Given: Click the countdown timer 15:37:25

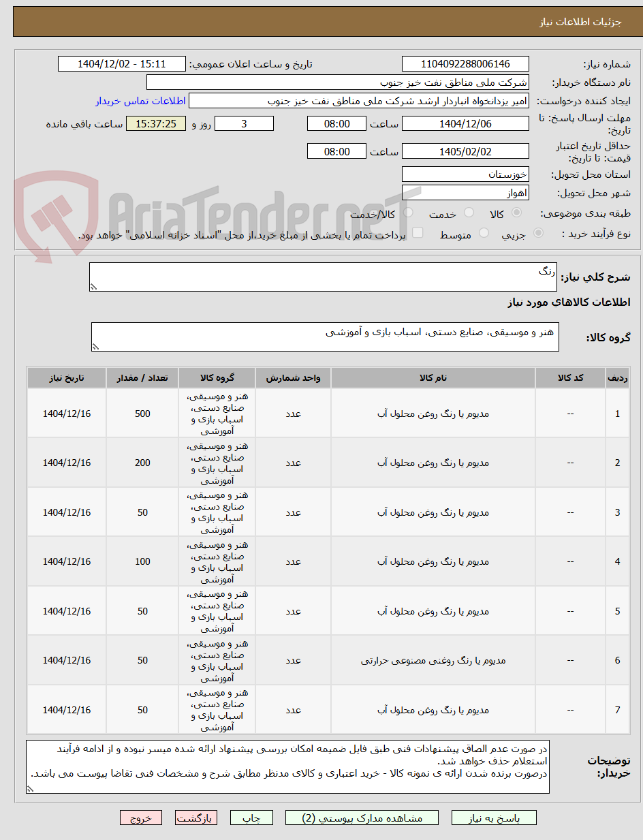Looking at the screenshot, I should 156,123.
